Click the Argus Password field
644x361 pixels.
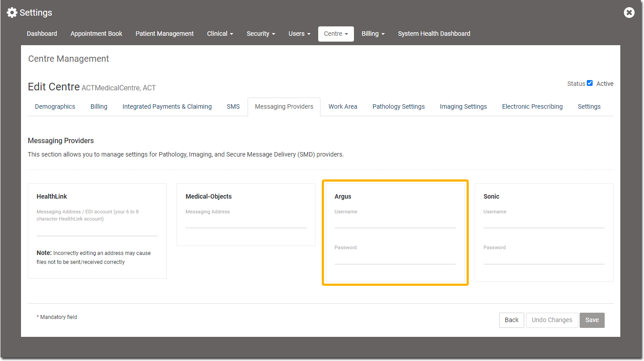pyautogui.click(x=395, y=258)
